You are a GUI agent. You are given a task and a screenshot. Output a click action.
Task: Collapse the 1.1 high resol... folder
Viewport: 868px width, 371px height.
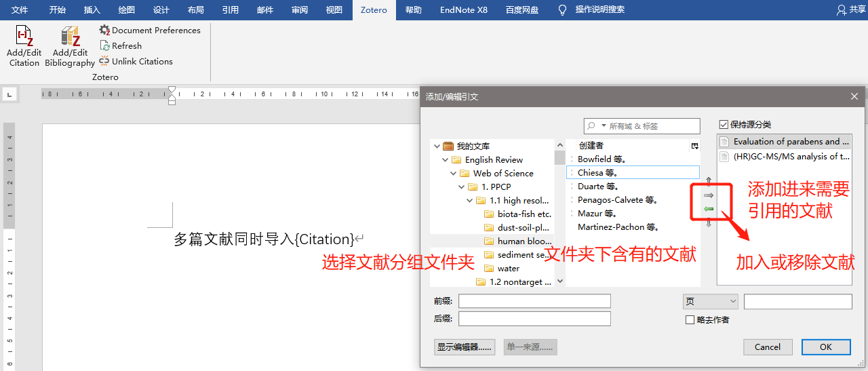pyautogui.click(x=470, y=201)
